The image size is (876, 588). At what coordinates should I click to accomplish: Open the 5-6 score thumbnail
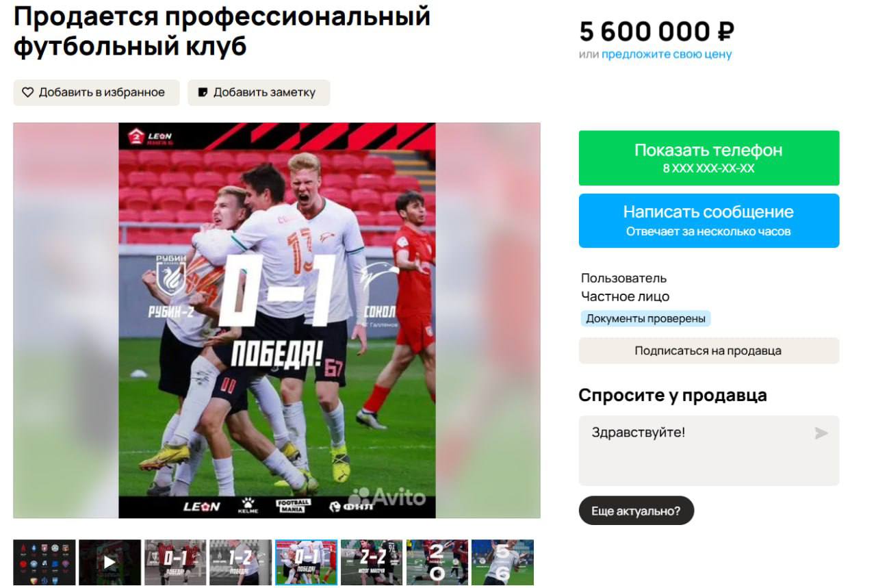point(502,563)
